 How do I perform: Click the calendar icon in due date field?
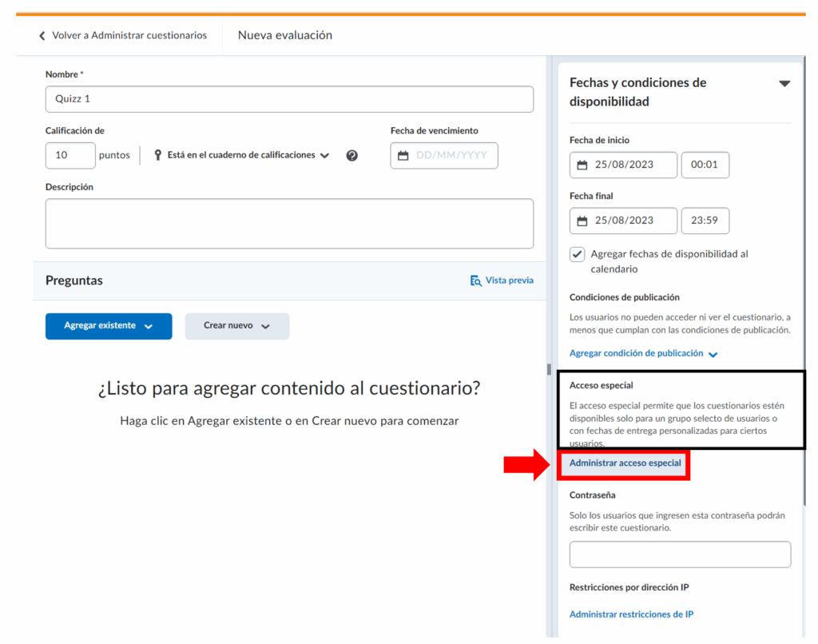click(x=403, y=156)
